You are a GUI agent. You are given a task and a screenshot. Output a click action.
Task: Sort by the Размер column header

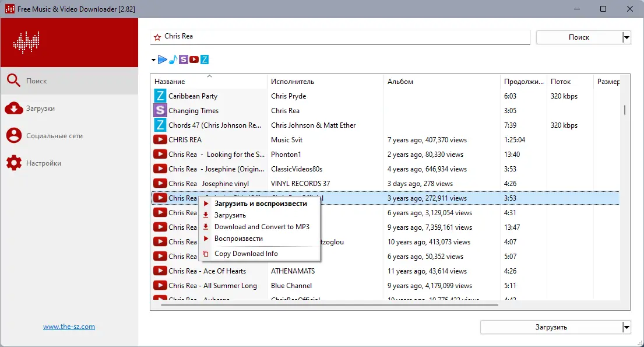point(608,82)
